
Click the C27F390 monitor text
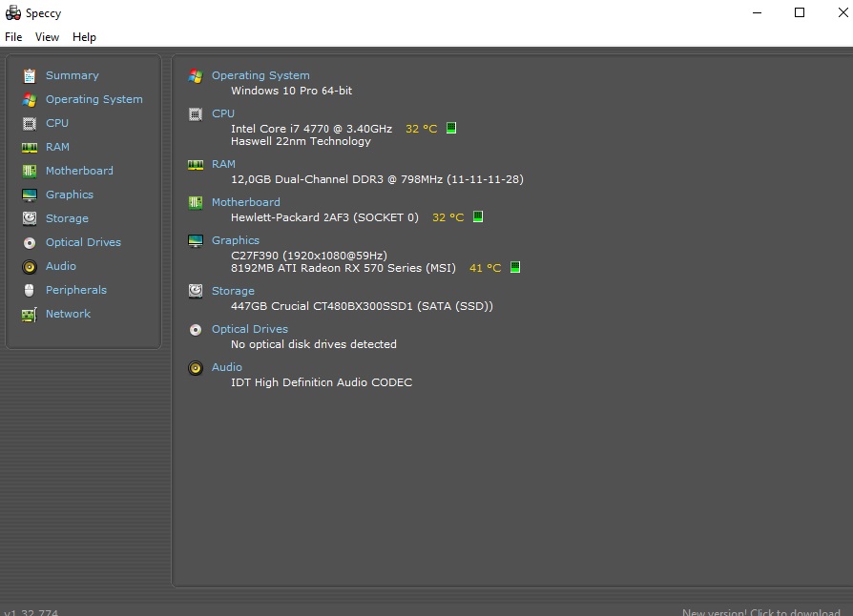click(309, 256)
